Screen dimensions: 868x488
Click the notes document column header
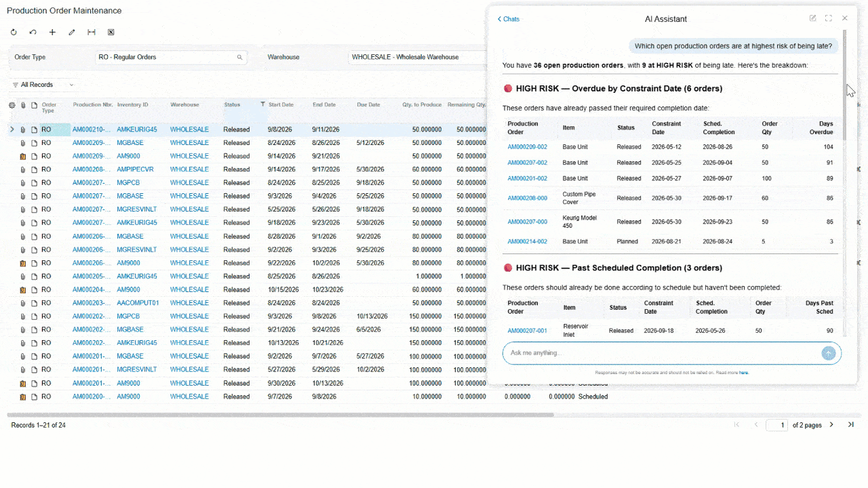(34, 105)
